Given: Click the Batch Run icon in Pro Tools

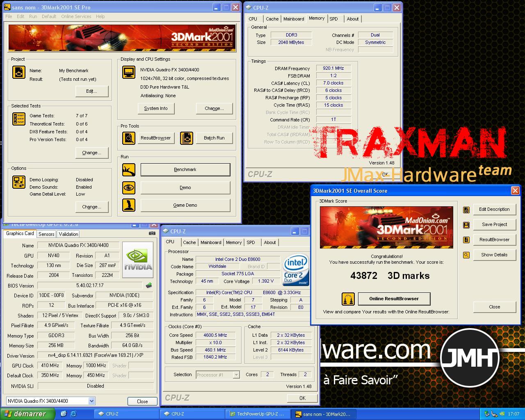Looking at the screenshot, I should [x=187, y=138].
